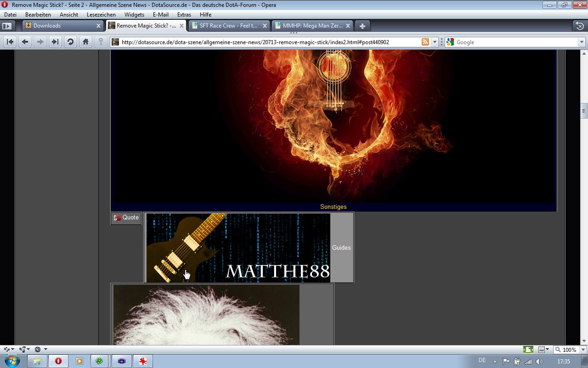Go to the Home page

85,42
